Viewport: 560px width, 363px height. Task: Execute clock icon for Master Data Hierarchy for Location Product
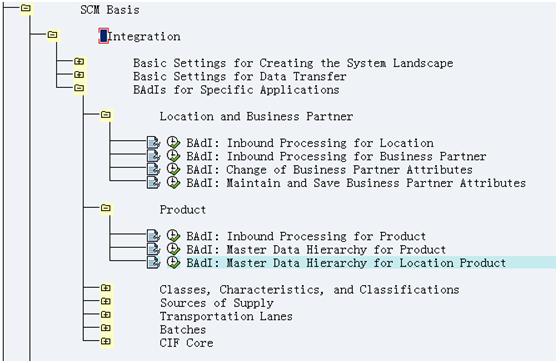tap(173, 262)
